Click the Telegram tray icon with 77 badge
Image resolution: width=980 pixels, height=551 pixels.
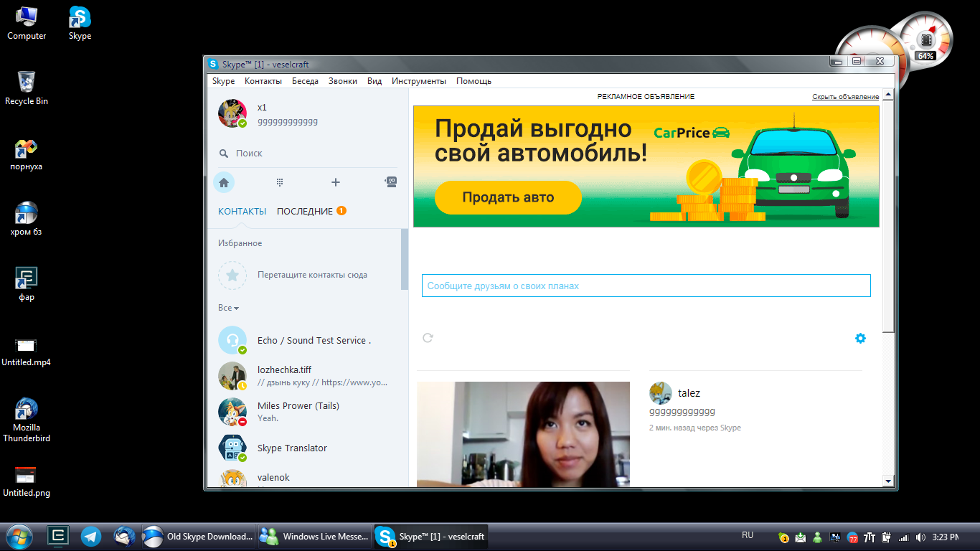click(x=852, y=537)
